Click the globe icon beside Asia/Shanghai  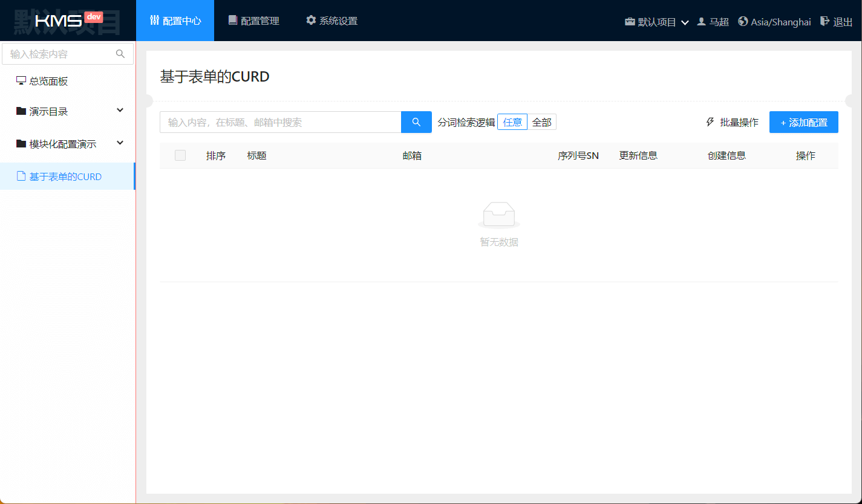tap(743, 21)
